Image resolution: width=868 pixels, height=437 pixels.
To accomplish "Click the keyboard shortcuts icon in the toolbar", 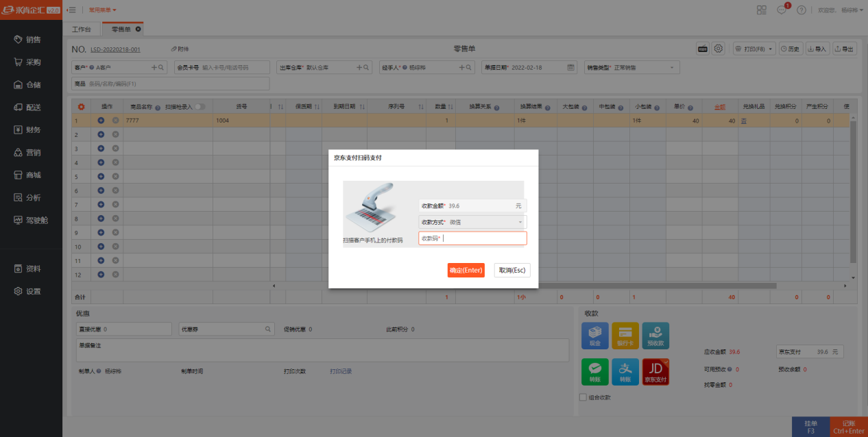I will point(702,49).
